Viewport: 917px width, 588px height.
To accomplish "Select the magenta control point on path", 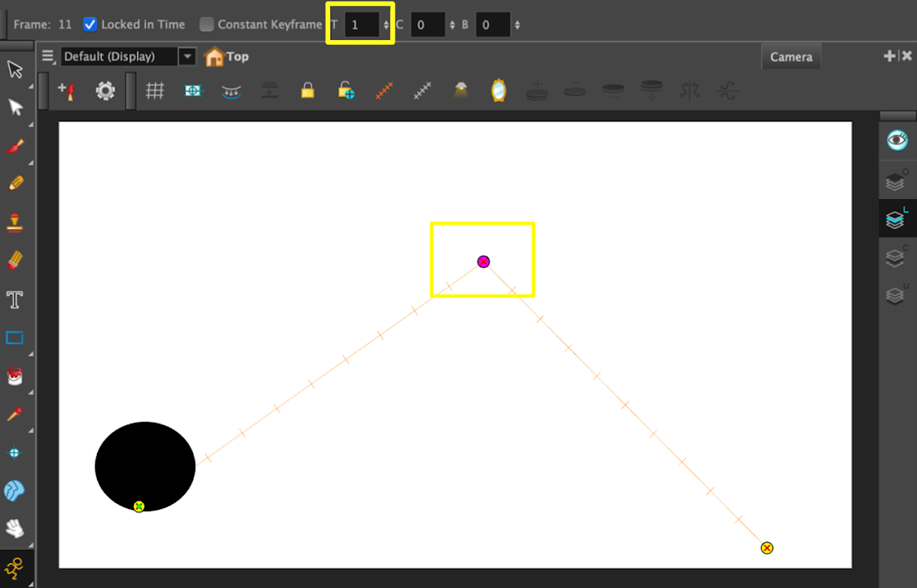I will pyautogui.click(x=483, y=262).
